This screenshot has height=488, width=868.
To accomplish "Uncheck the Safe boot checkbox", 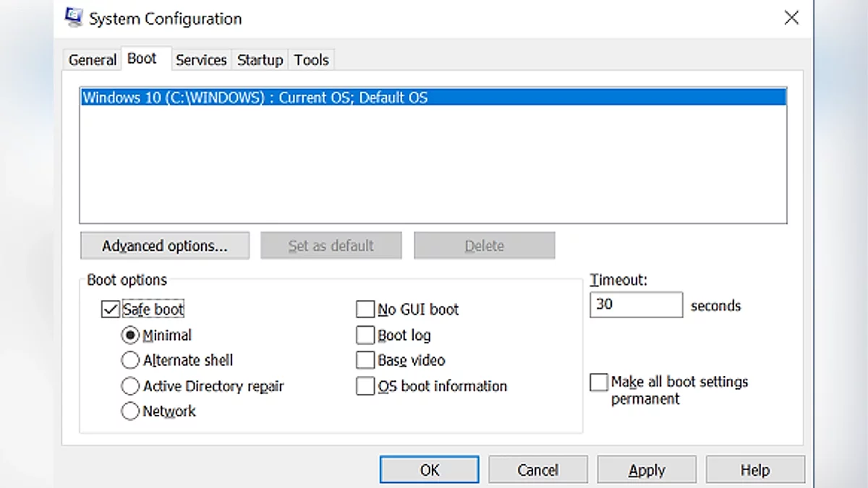I will 111,309.
